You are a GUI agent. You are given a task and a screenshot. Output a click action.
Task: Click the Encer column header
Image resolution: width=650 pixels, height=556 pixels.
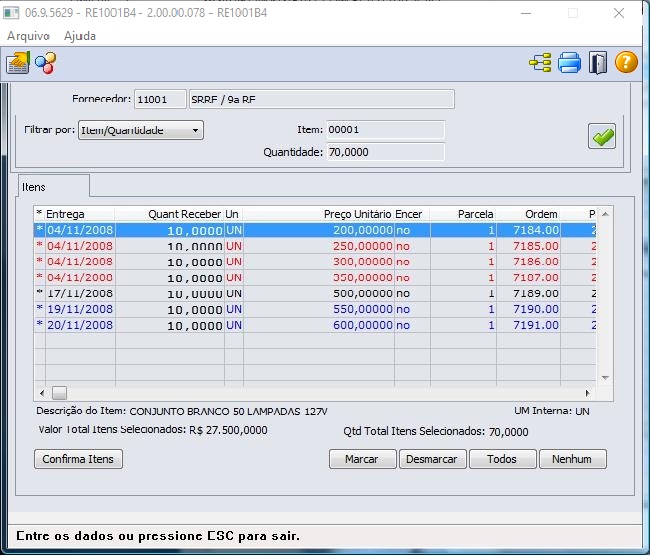412,214
